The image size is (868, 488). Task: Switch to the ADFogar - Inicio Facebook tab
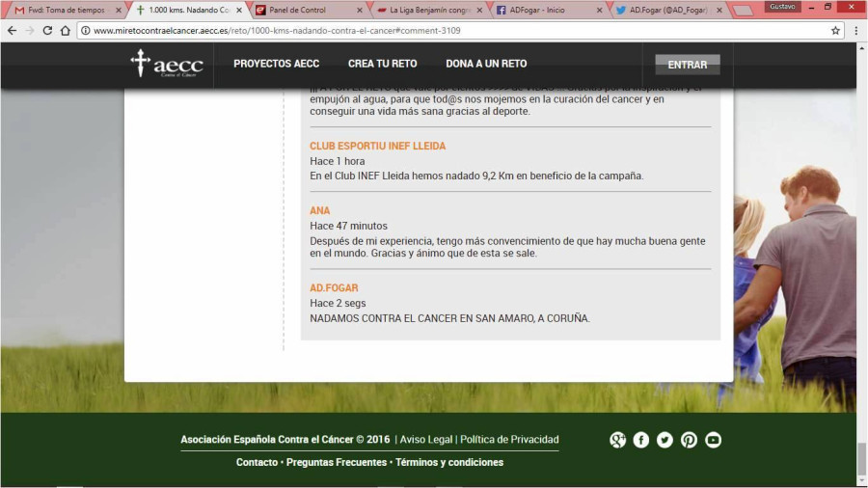click(x=540, y=10)
